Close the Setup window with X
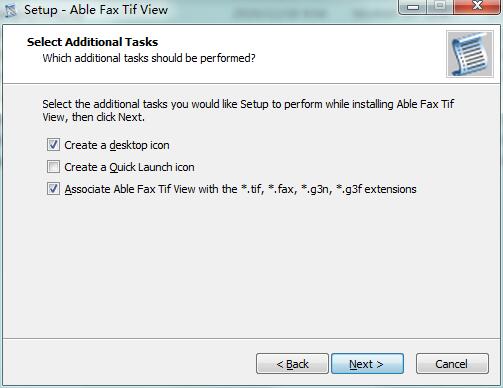This screenshot has height=388, width=503. [477, 7]
